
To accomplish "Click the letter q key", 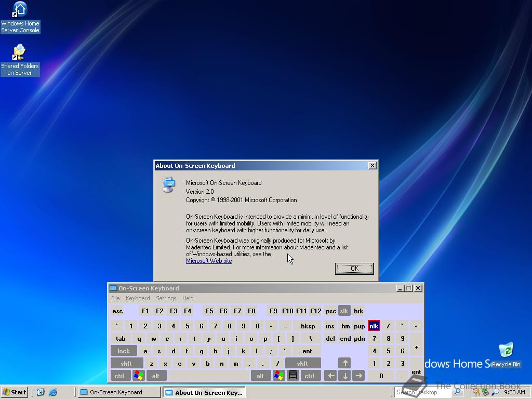I will 139,338.
